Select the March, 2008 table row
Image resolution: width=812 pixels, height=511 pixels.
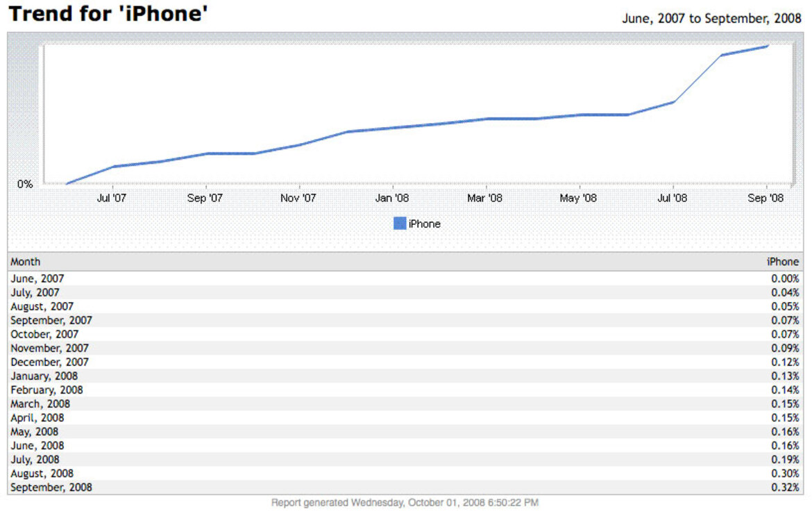click(405, 403)
